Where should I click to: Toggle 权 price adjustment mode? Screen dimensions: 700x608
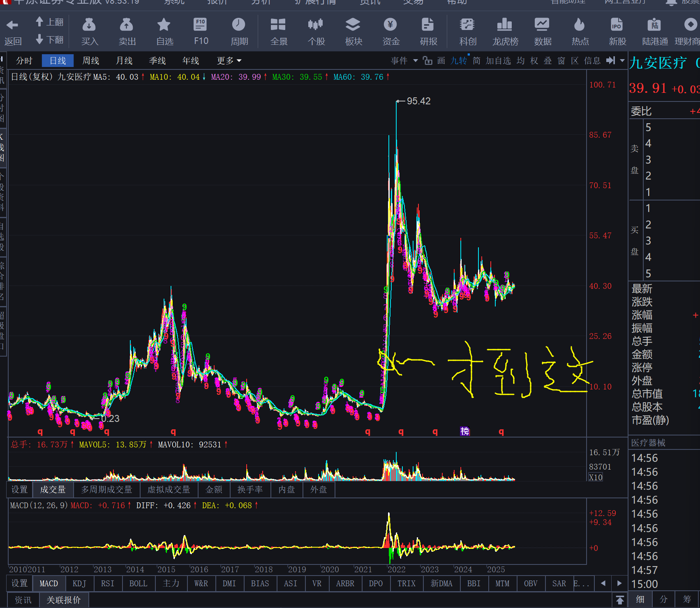click(534, 61)
